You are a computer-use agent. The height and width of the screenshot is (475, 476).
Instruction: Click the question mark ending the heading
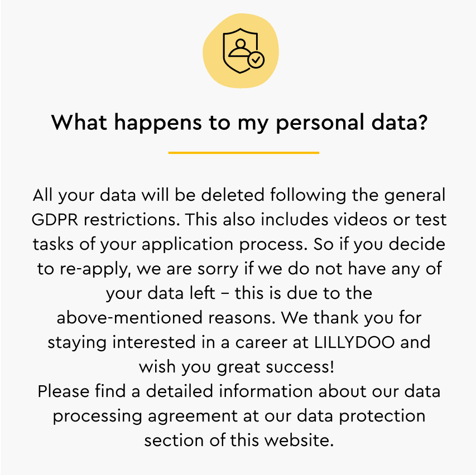[x=422, y=122]
